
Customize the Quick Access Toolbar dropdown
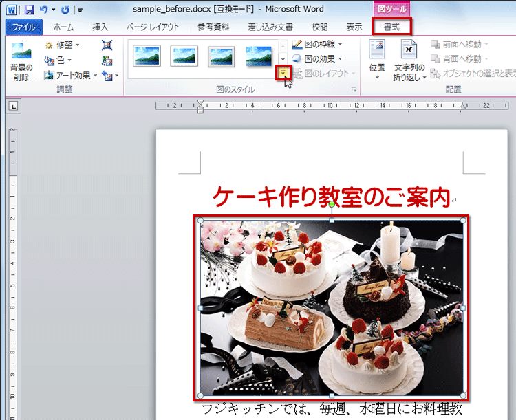click(x=80, y=10)
